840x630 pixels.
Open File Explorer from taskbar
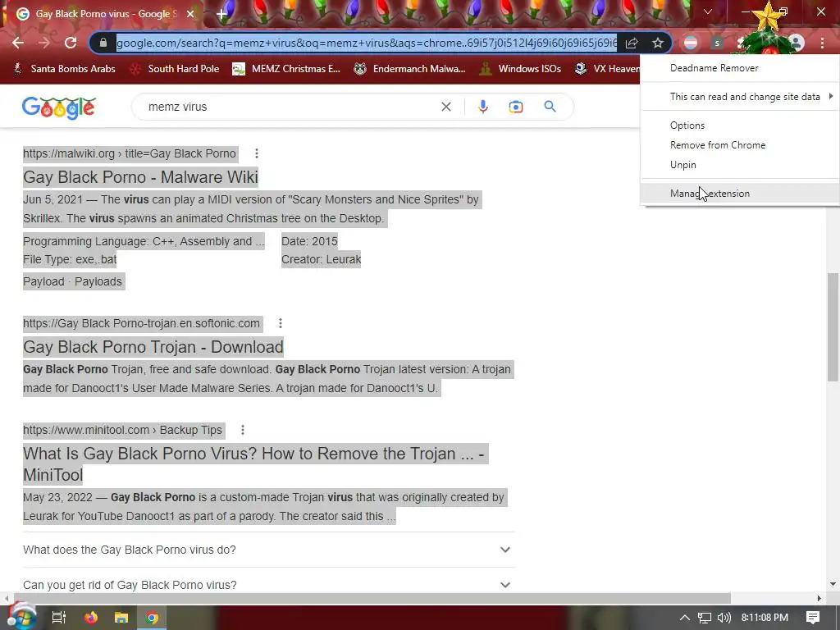[121, 618]
